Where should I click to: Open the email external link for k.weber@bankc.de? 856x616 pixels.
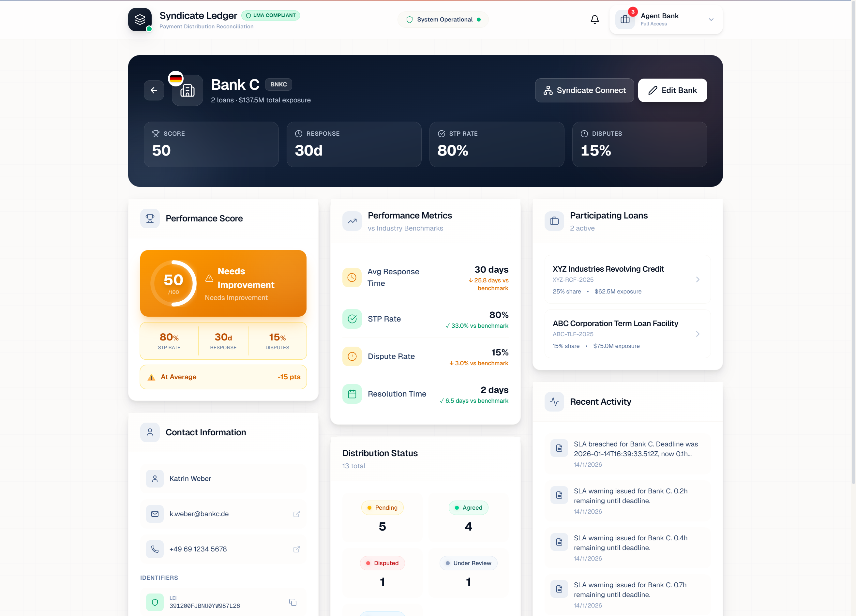(x=297, y=514)
